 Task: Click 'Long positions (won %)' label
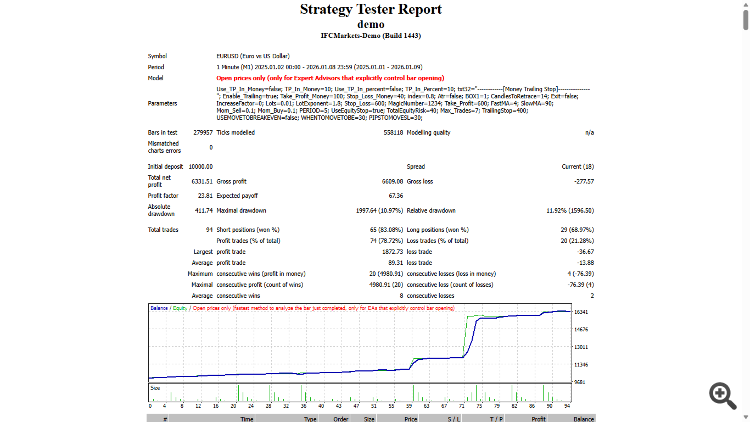(438, 230)
